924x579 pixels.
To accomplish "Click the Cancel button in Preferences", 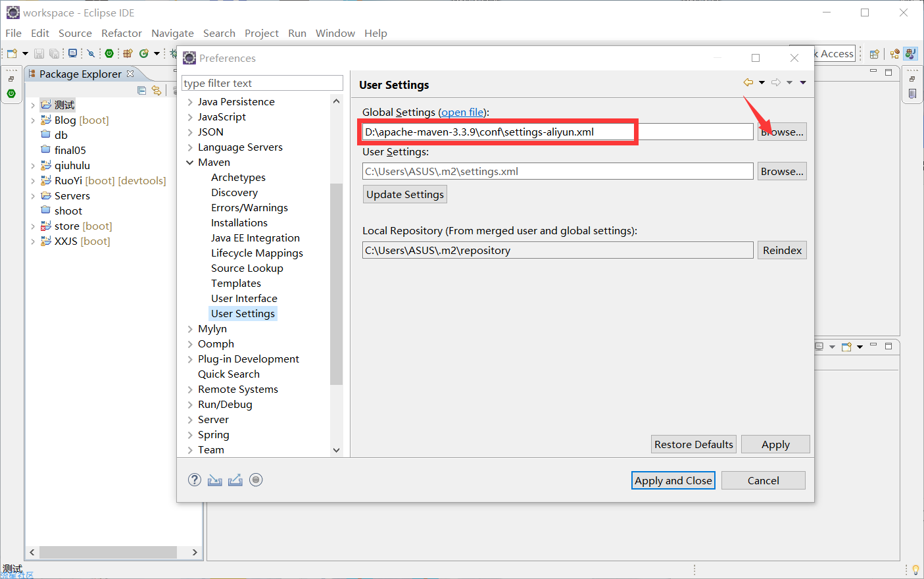I will [x=764, y=480].
